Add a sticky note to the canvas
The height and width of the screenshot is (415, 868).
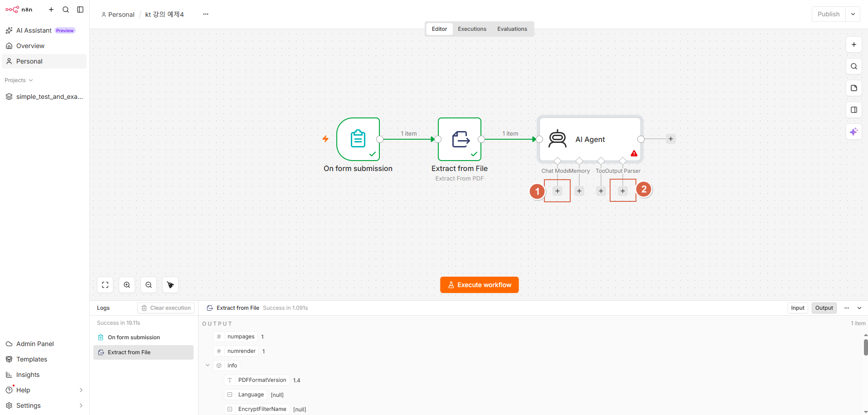[x=854, y=88]
